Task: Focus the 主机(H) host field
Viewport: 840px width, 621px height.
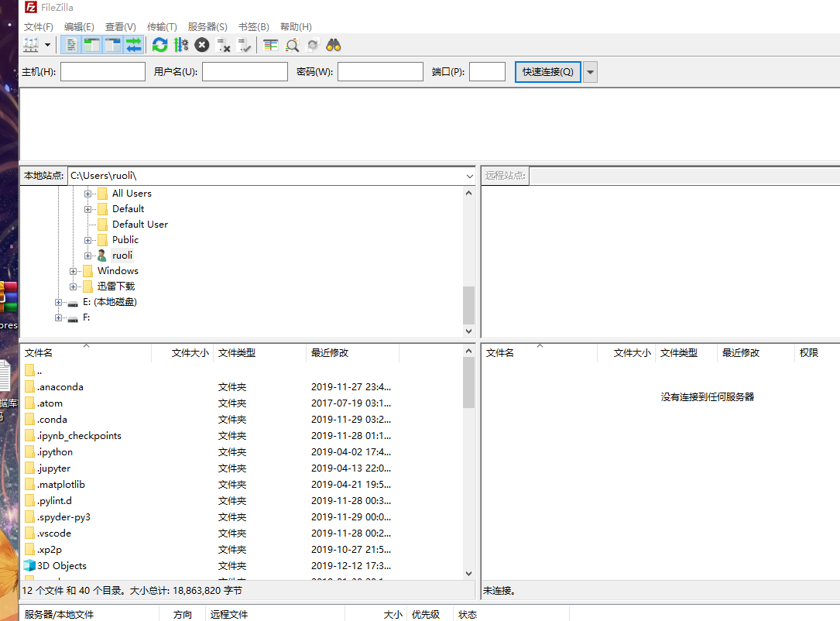Action: pyautogui.click(x=103, y=72)
